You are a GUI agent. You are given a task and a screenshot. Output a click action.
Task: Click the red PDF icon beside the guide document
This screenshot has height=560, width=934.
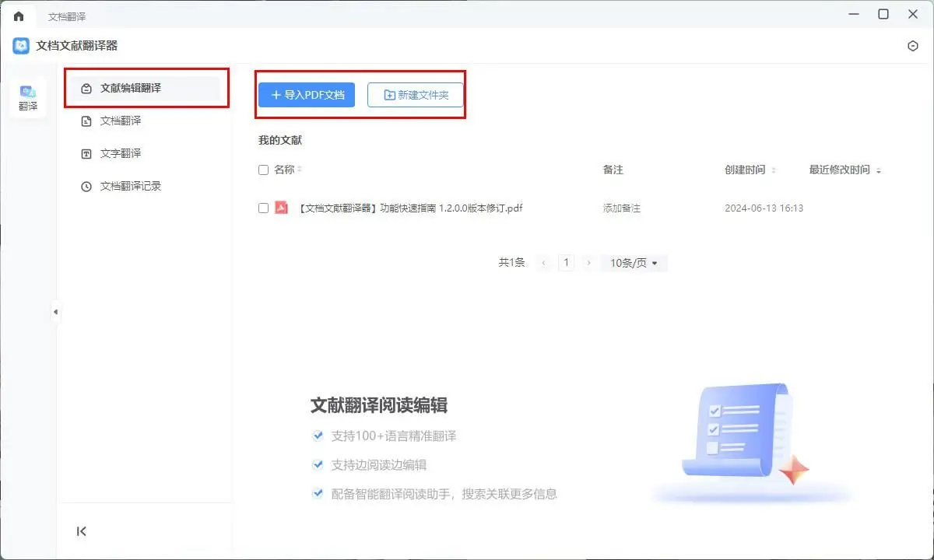point(282,208)
